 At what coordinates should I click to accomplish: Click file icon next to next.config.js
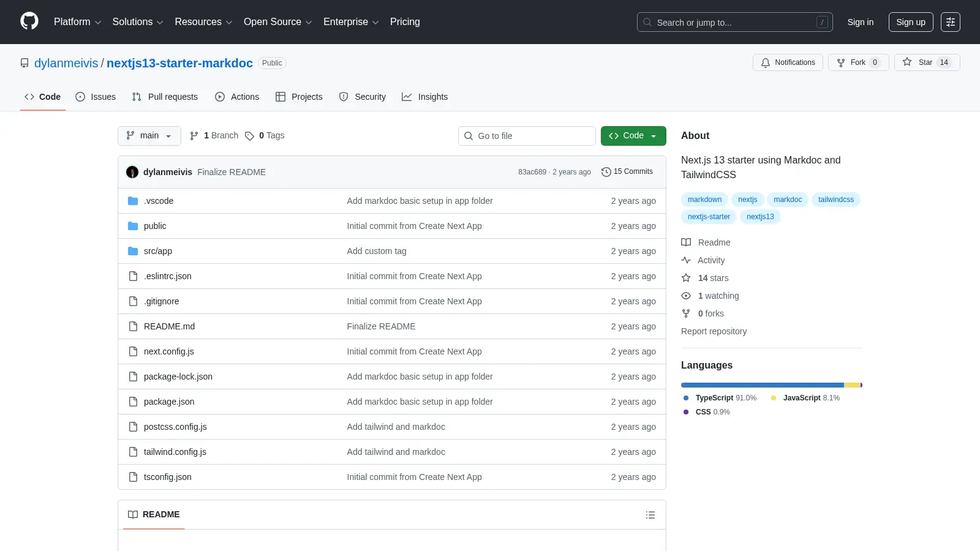tap(133, 351)
